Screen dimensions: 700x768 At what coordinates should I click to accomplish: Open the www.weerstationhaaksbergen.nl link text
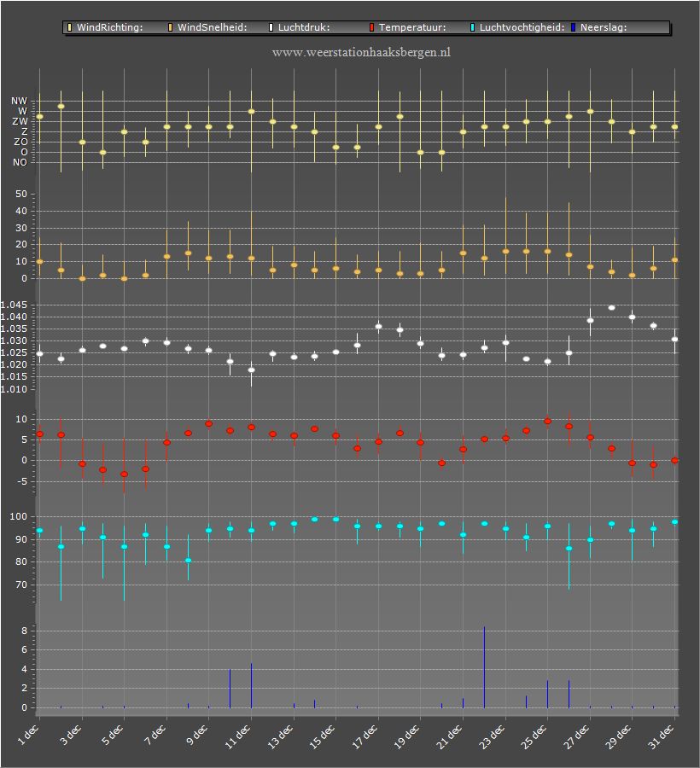(x=361, y=52)
